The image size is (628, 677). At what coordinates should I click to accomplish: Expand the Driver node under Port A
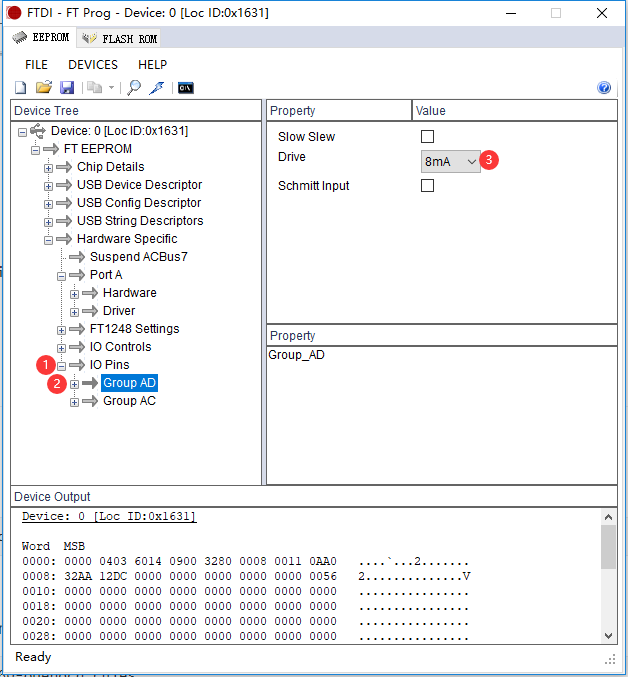pyautogui.click(x=74, y=312)
